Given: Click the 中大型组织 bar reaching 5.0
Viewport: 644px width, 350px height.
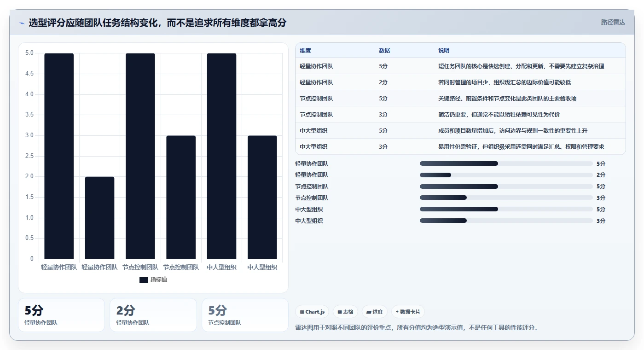Looking at the screenshot, I should pyautogui.click(x=221, y=156).
